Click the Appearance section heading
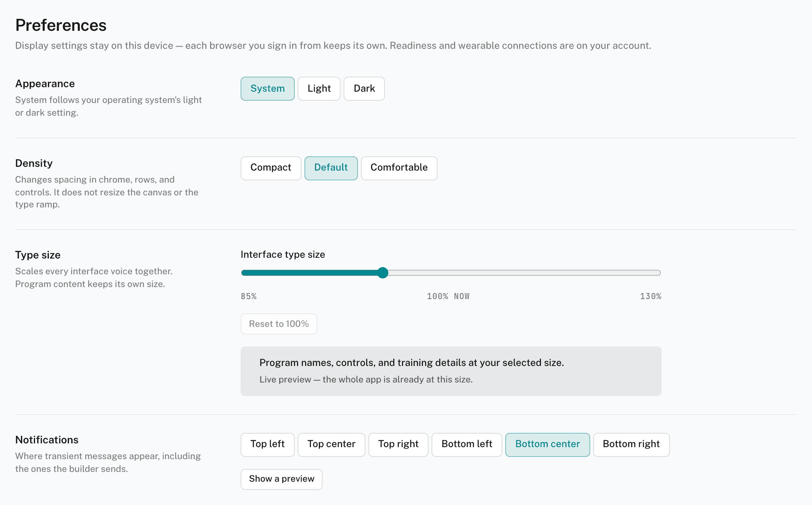 (x=45, y=83)
